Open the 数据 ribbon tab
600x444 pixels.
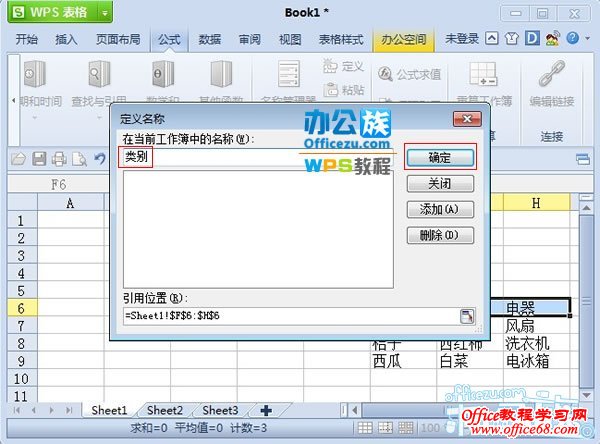(x=209, y=39)
